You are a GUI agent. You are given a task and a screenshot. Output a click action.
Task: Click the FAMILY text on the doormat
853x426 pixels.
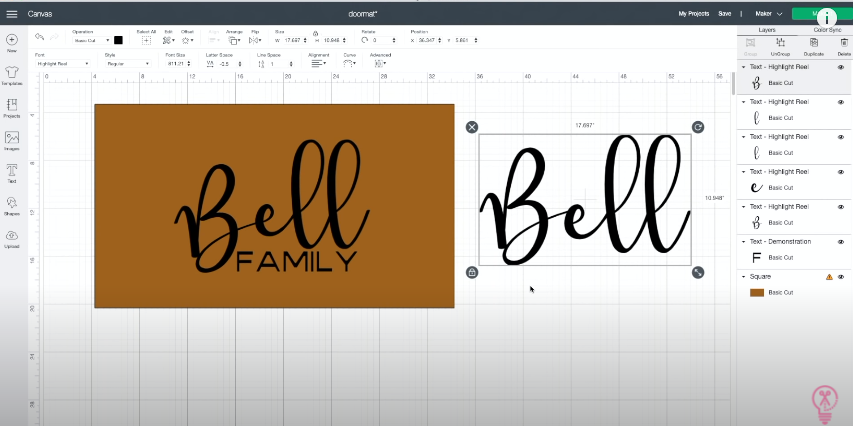pyautogui.click(x=296, y=262)
